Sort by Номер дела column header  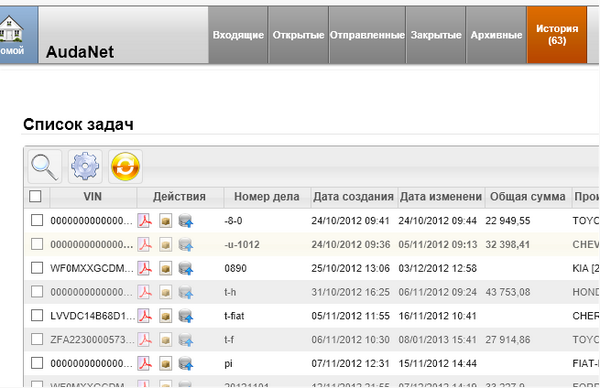pyautogui.click(x=267, y=197)
